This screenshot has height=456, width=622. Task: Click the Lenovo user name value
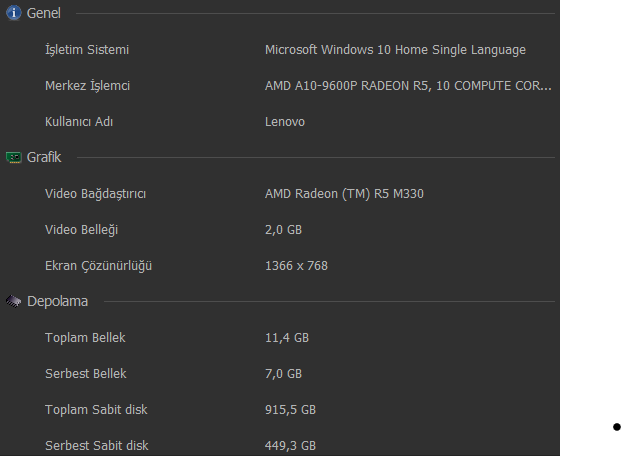pyautogui.click(x=285, y=122)
